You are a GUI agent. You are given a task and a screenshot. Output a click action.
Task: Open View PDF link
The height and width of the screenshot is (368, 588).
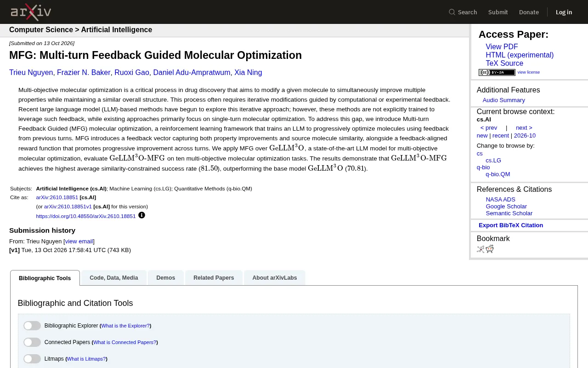click(502, 47)
